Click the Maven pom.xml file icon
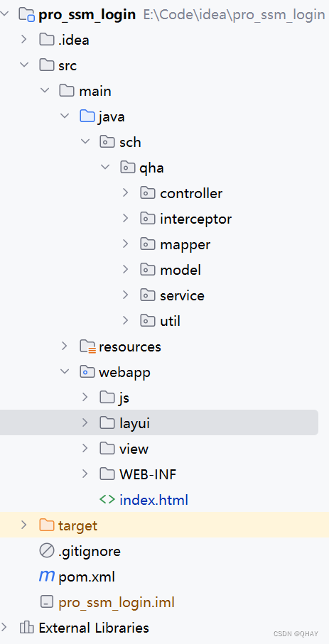329x644 pixels. pos(46,577)
